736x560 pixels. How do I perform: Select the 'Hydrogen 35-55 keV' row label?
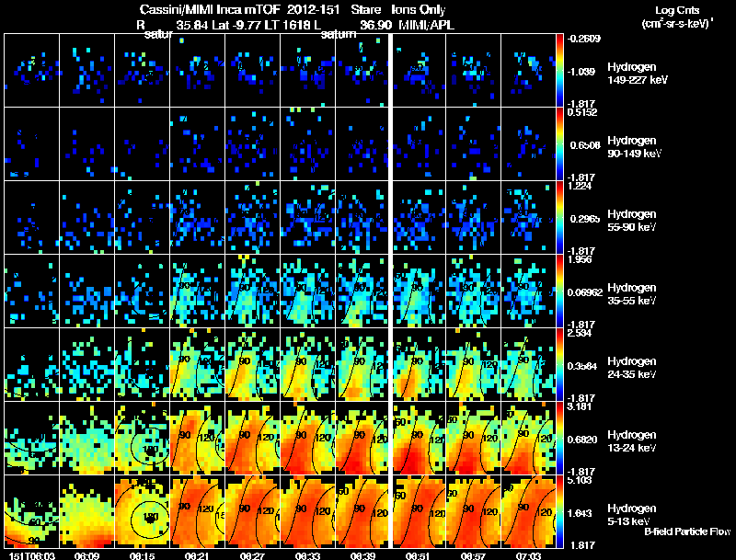[x=632, y=294]
